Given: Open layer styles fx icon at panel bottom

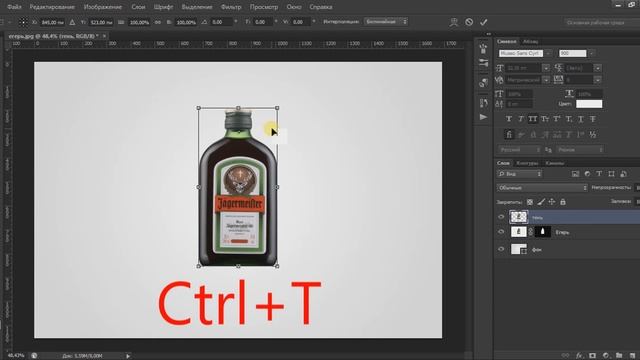Looking at the screenshot, I should (x=579, y=356).
